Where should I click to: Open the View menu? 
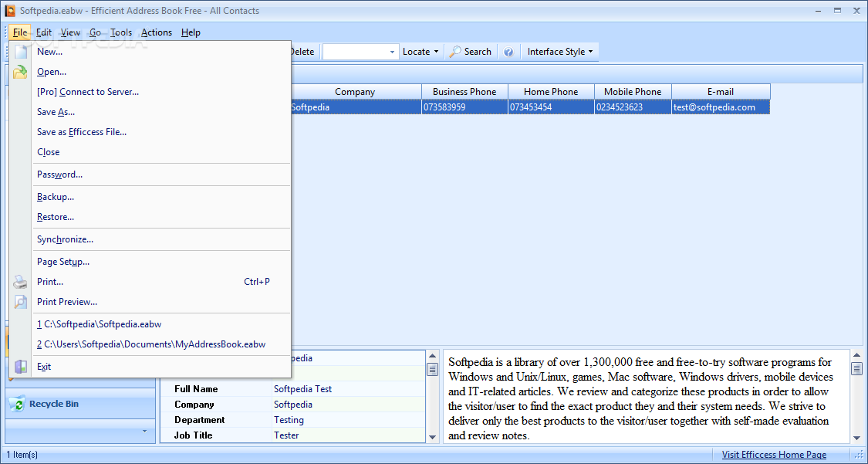coord(70,32)
